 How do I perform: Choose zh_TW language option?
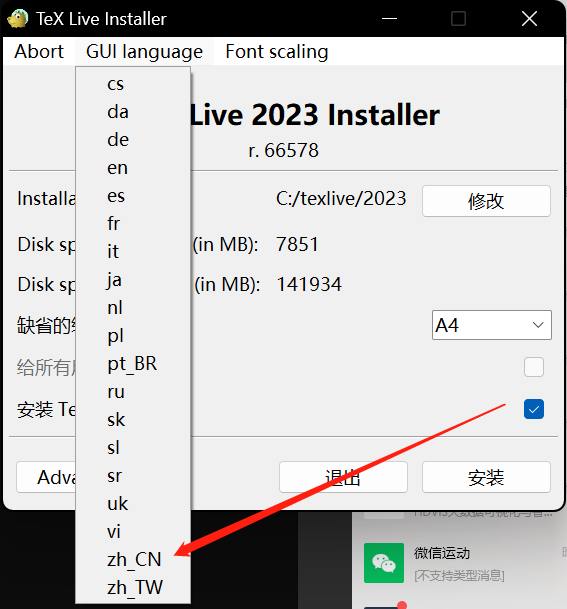pos(133,587)
